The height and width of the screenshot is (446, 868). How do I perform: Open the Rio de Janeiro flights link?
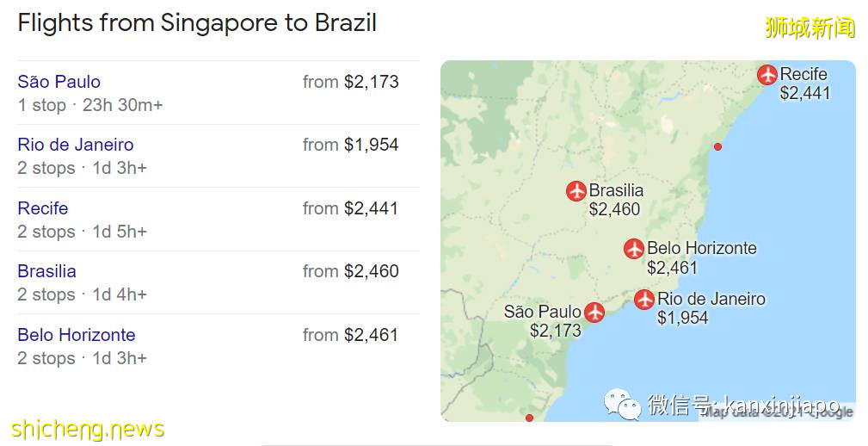tap(76, 145)
